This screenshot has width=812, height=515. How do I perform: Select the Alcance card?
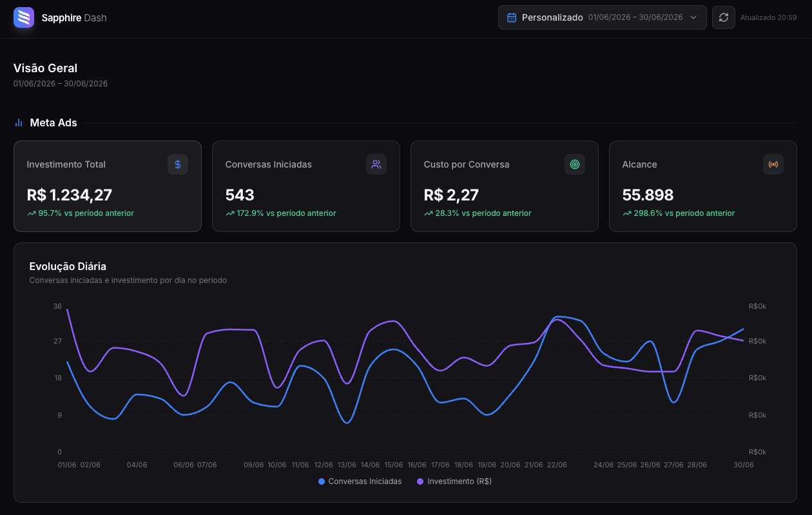pos(703,186)
